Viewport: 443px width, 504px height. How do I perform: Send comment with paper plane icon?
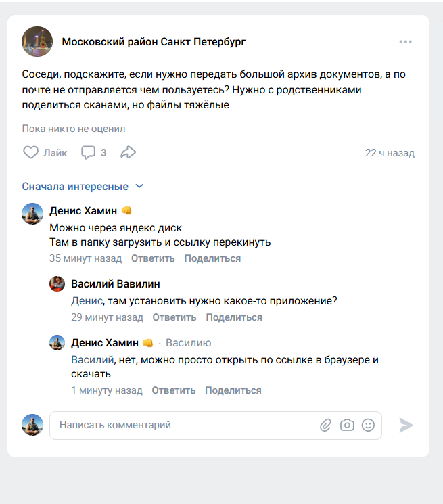pos(406,426)
